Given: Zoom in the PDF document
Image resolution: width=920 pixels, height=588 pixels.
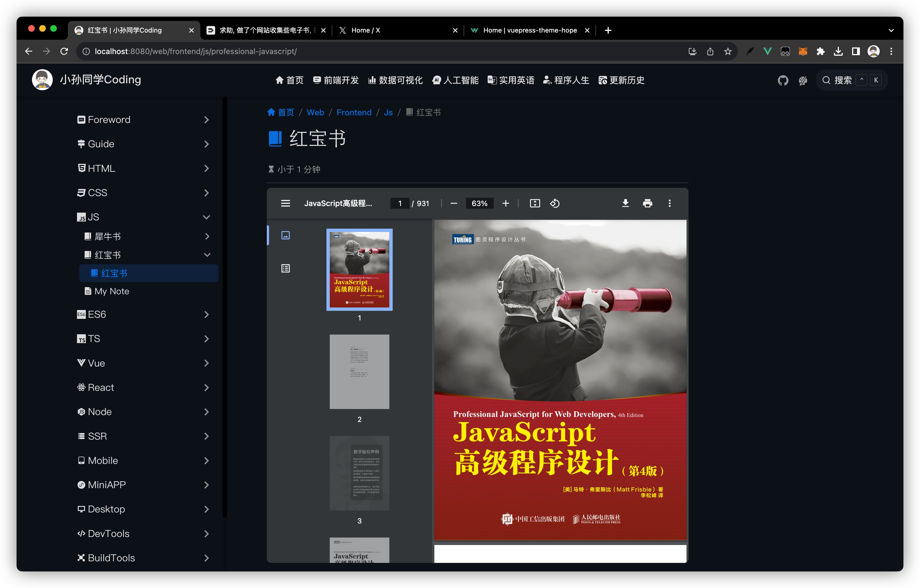Looking at the screenshot, I should click(x=506, y=203).
